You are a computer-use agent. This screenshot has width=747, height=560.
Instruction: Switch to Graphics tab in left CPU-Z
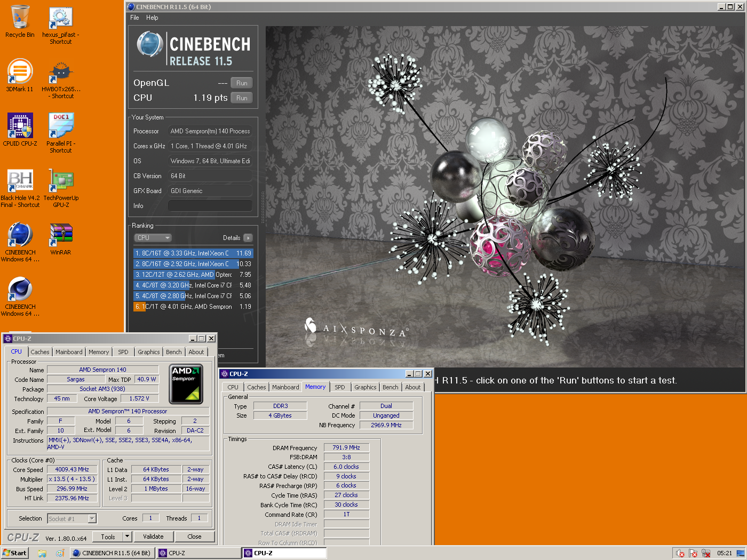pos(148,352)
